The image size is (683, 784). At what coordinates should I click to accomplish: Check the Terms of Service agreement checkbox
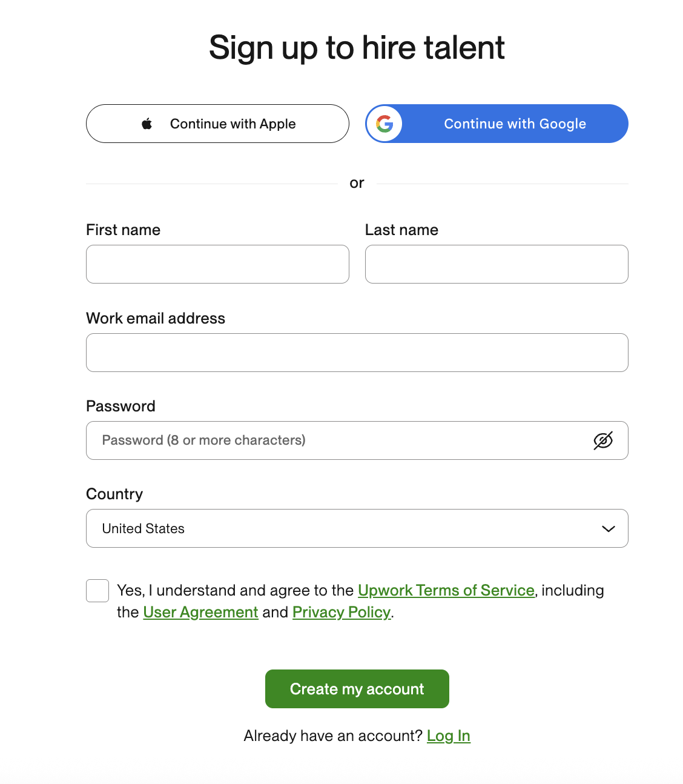click(97, 591)
